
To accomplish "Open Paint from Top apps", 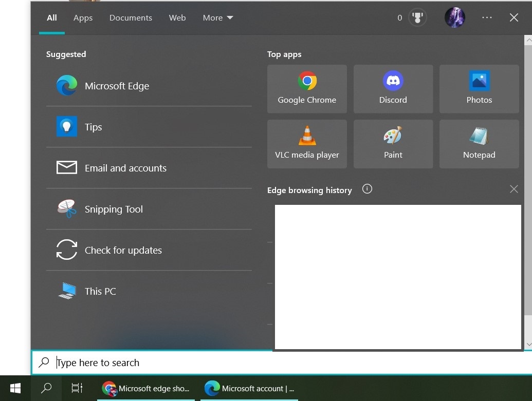I will tap(393, 144).
